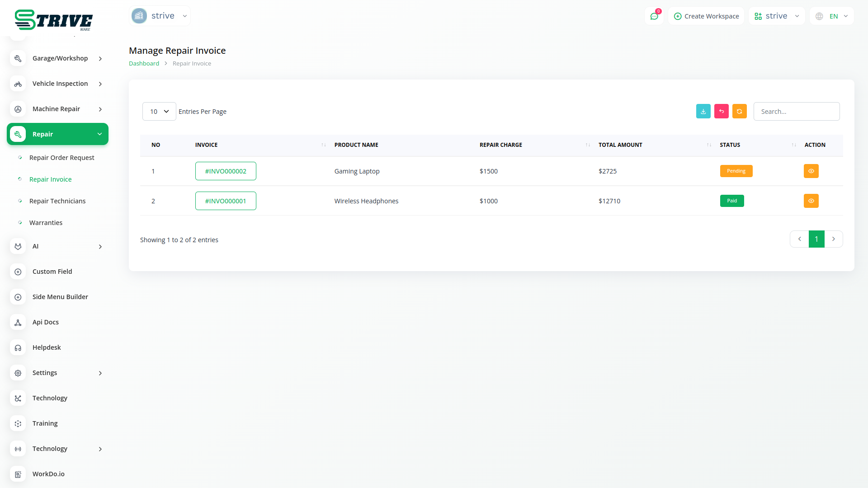Open the chat messages notification icon
Image resolution: width=868 pixels, height=488 pixels.
coord(654,16)
